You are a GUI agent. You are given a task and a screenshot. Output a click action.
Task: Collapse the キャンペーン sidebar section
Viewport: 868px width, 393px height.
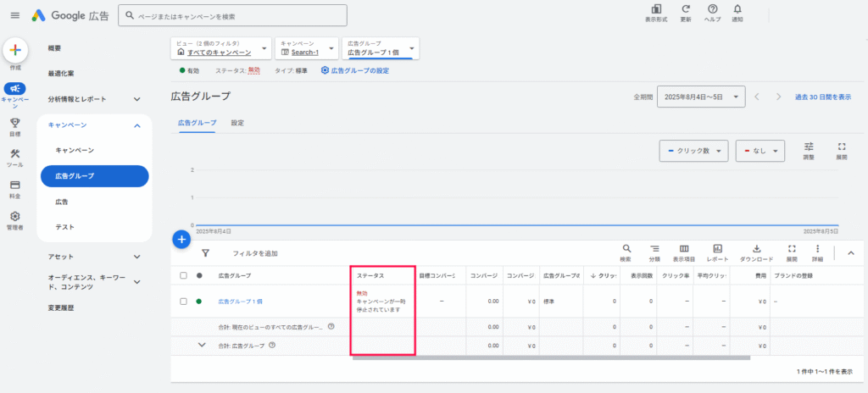138,125
